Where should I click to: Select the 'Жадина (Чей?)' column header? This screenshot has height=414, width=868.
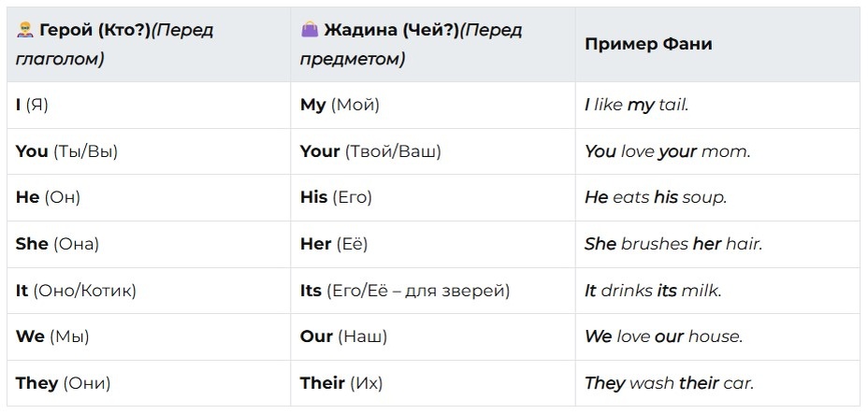tap(433, 44)
